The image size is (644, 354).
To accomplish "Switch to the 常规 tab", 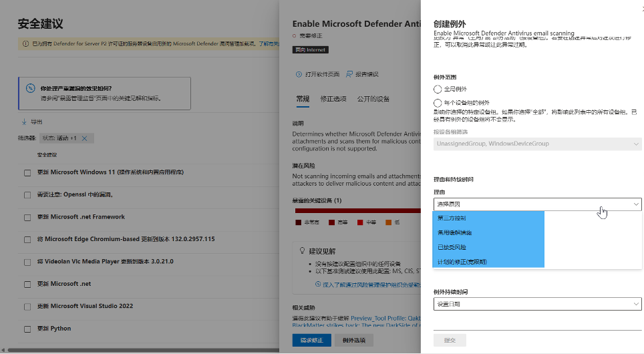I will [303, 99].
